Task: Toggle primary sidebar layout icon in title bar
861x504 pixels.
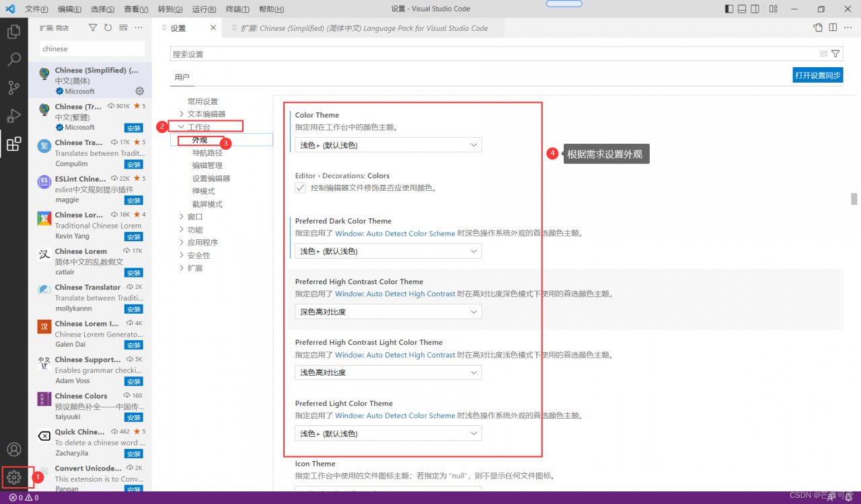Action: pos(729,9)
